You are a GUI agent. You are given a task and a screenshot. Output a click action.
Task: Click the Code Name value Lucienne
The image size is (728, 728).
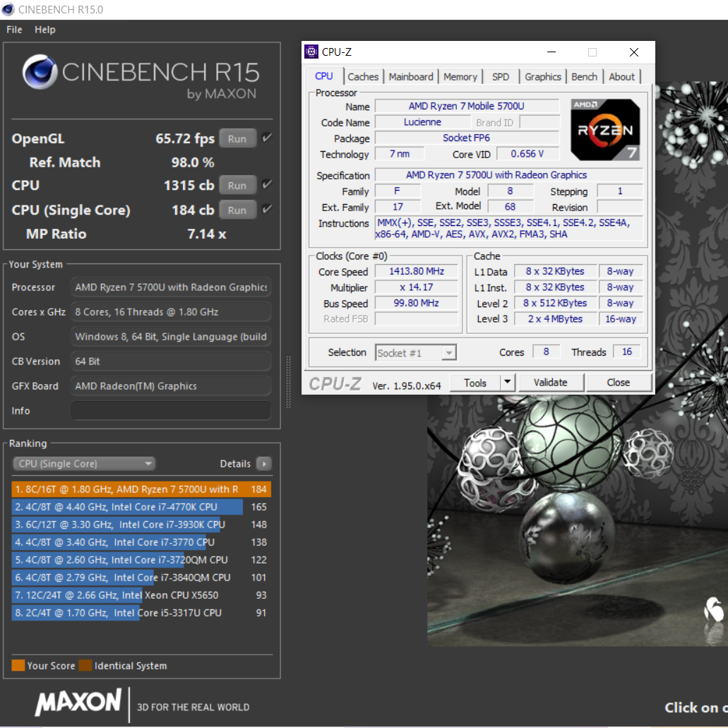coord(422,122)
